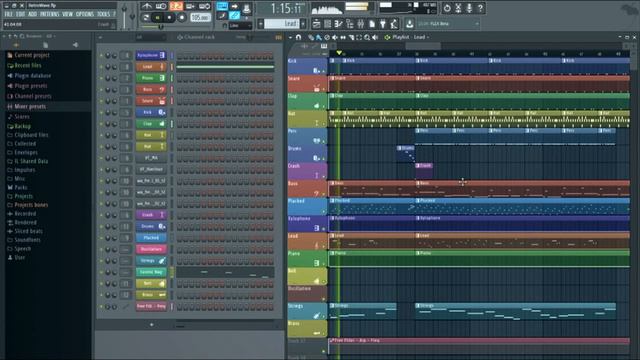This screenshot has height=360, width=640.
Task: Open the OPTIONS menu
Action: [85, 14]
